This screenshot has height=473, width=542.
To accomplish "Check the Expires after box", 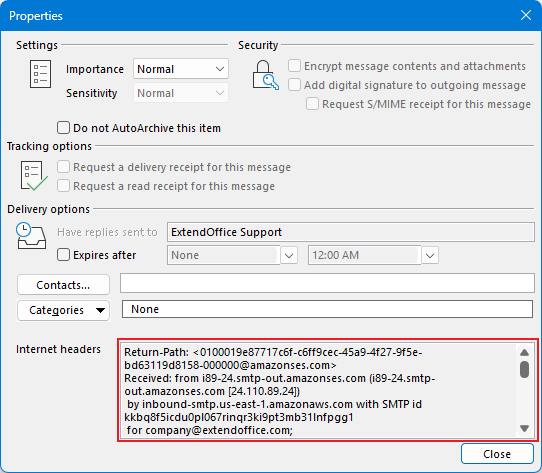I will (x=63, y=255).
